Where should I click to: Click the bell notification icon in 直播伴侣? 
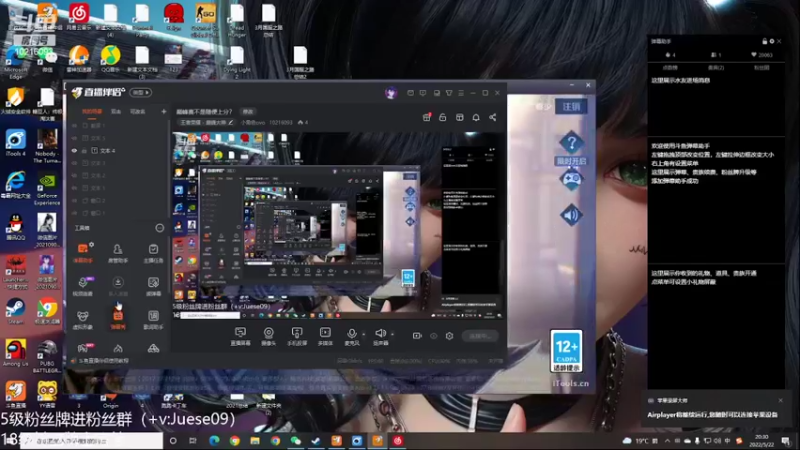476,117
